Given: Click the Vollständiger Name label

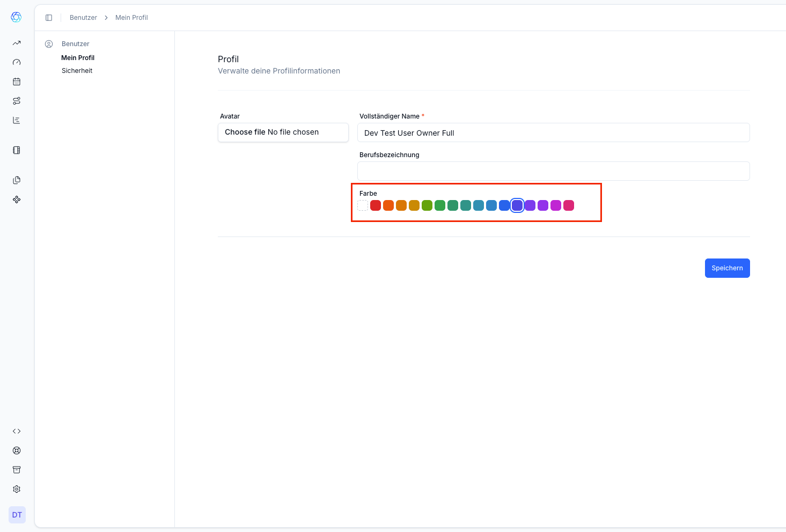Looking at the screenshot, I should pyautogui.click(x=390, y=116).
